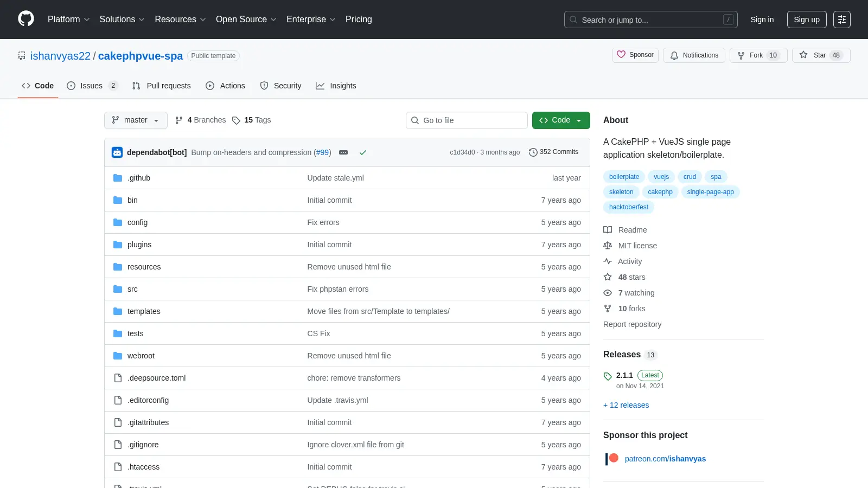Open the Platform dropdown menu
Viewport: 868px width, 488px height.
point(68,20)
